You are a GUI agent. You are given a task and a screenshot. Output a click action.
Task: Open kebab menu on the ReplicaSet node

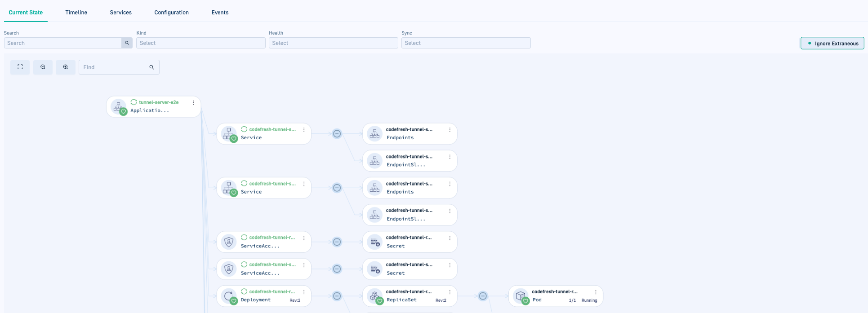pos(450,292)
